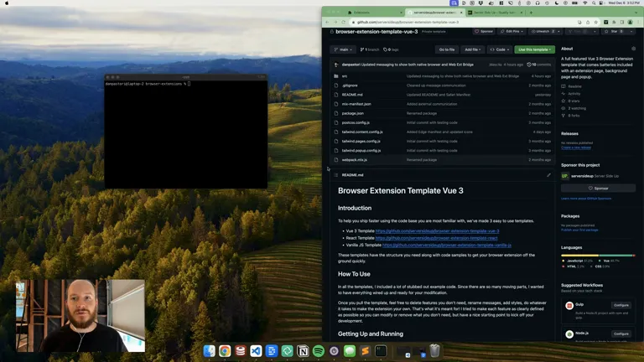Screen dimensions: 644x362
Task: Open the Terminal icon in the dock
Action: pyautogui.click(x=381, y=351)
